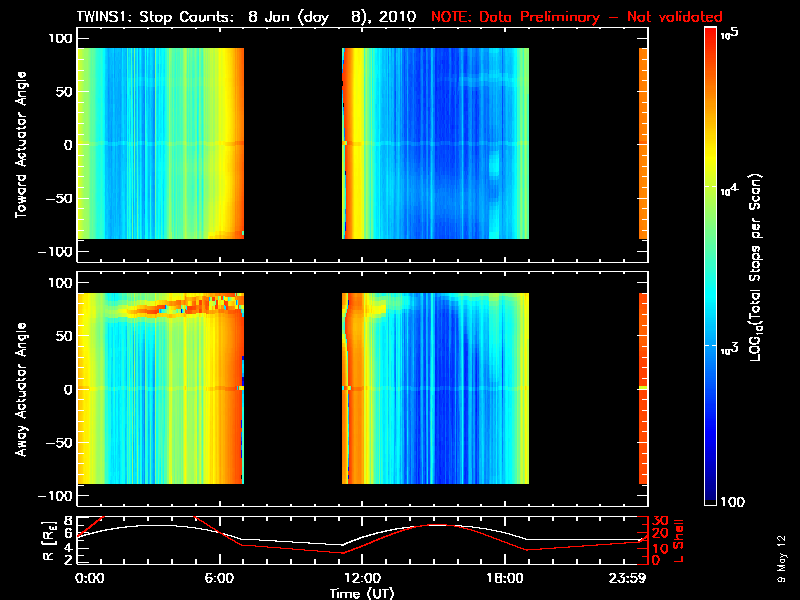Click the "6:00" time axis label
800x600 pixels.
219,578
